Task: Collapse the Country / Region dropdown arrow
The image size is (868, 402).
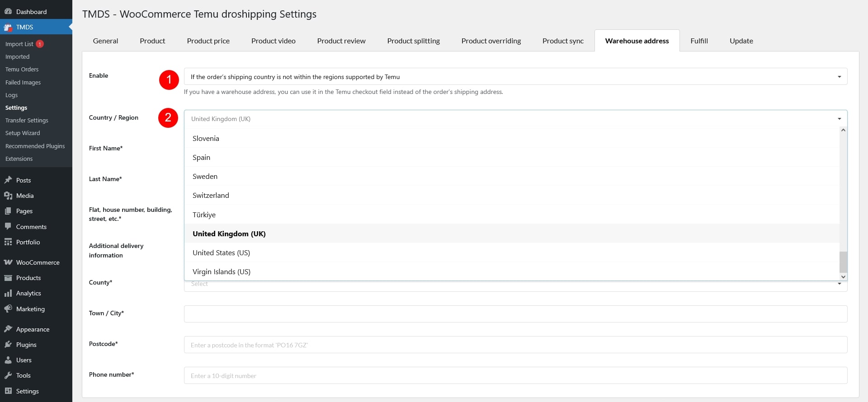Action: pos(839,119)
